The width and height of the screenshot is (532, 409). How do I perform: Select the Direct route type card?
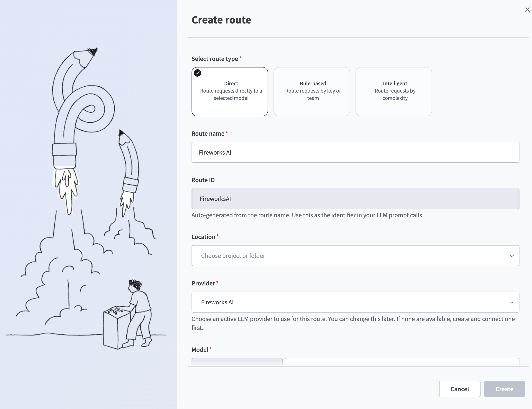click(230, 92)
